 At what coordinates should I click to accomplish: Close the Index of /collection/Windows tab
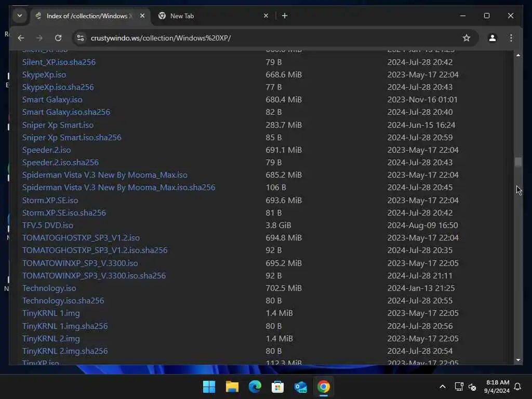(x=142, y=16)
